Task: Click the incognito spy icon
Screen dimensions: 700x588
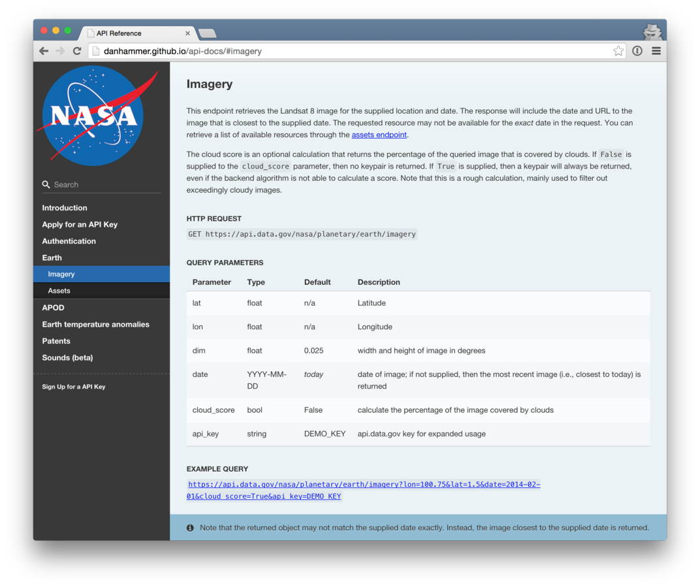Action: 652,32
